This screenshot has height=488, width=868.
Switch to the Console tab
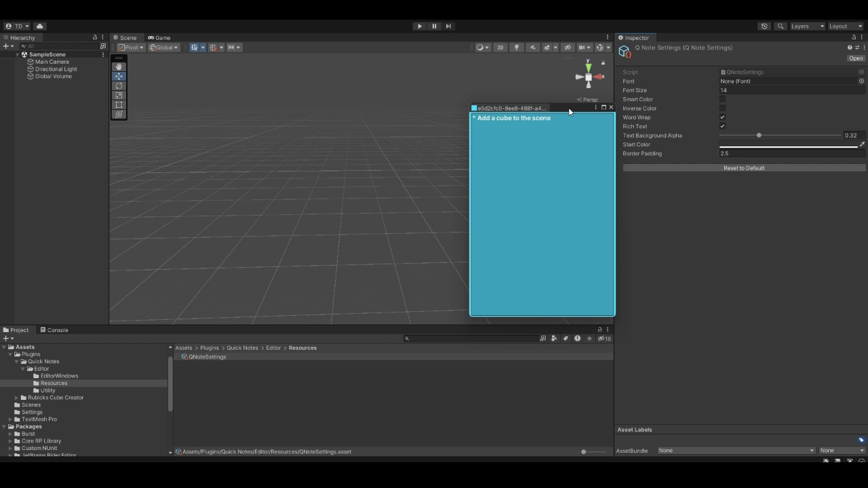(54, 330)
